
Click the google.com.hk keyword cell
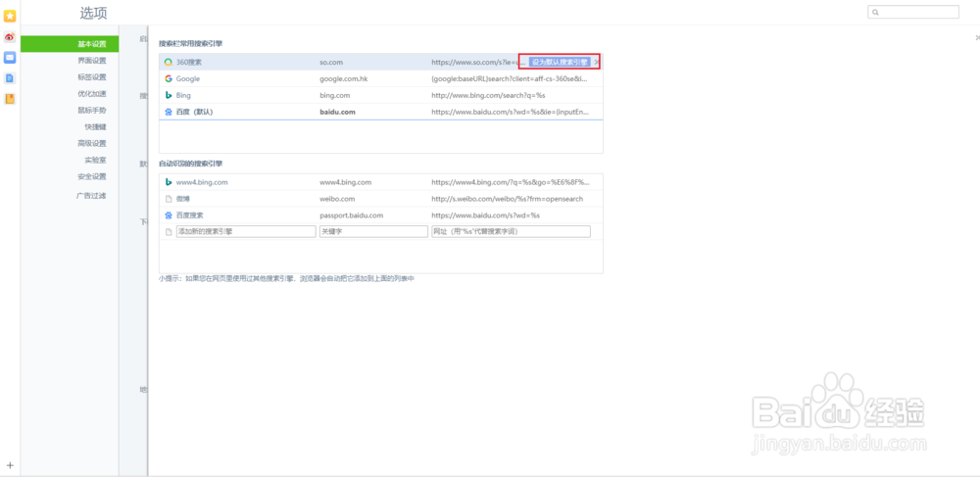tap(344, 78)
